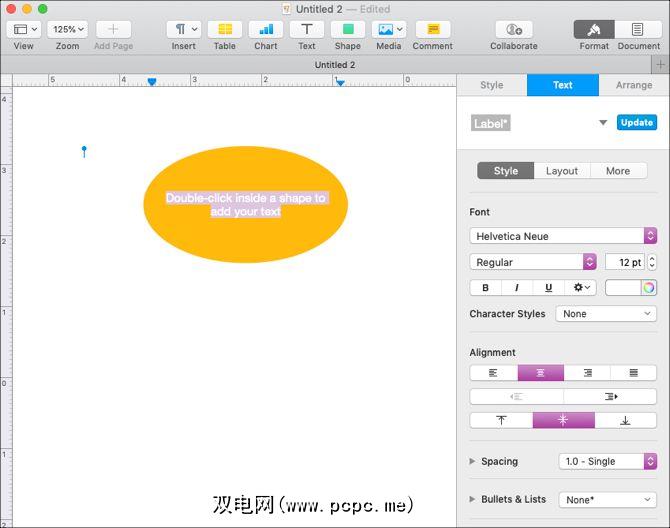Image resolution: width=670 pixels, height=528 pixels.
Task: Open the text color wheel
Action: (x=649, y=288)
